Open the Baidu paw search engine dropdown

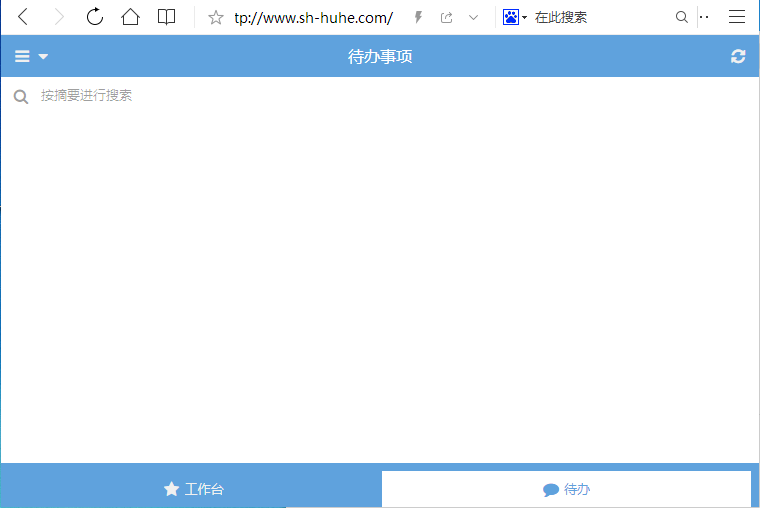click(514, 18)
